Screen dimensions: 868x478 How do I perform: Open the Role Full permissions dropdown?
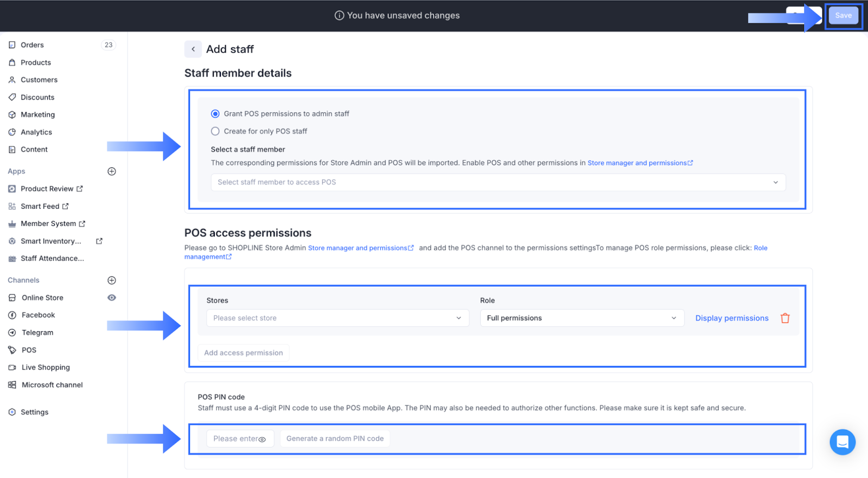coord(581,318)
